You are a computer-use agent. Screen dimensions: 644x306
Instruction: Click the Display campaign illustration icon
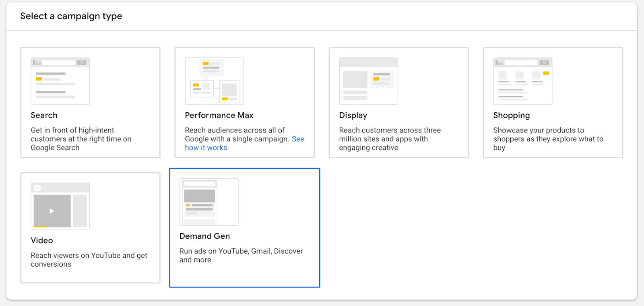click(369, 81)
